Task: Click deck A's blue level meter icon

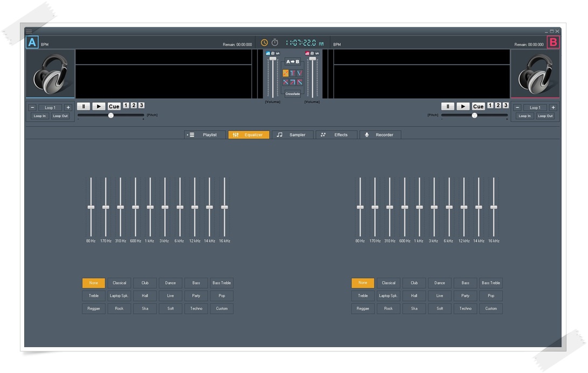Action: pos(268,53)
